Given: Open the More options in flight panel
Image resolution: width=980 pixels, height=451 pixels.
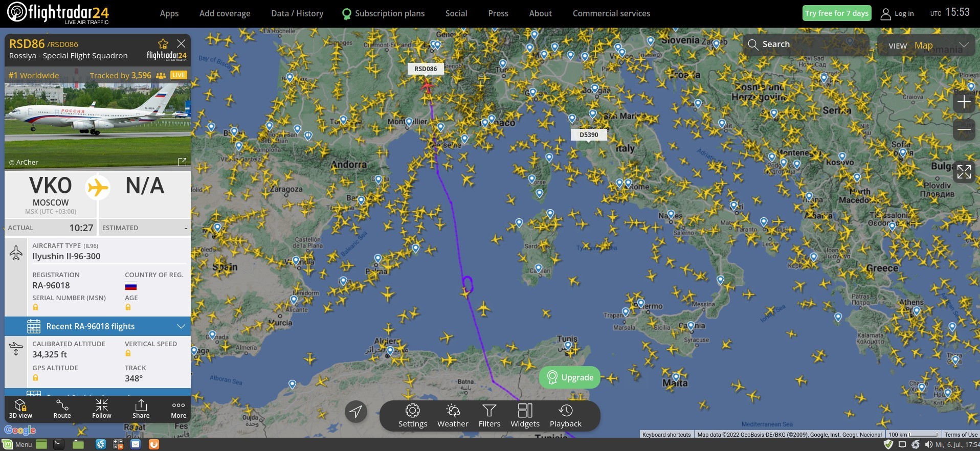Looking at the screenshot, I should coord(179,409).
